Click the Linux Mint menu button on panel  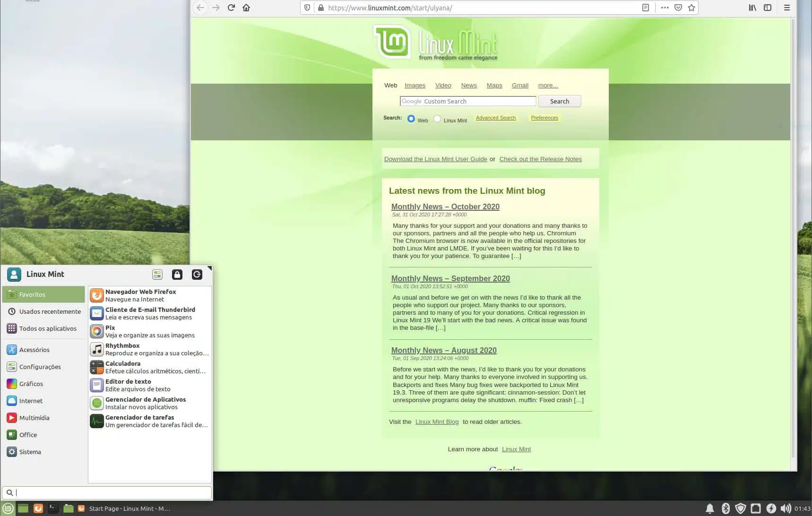8,508
